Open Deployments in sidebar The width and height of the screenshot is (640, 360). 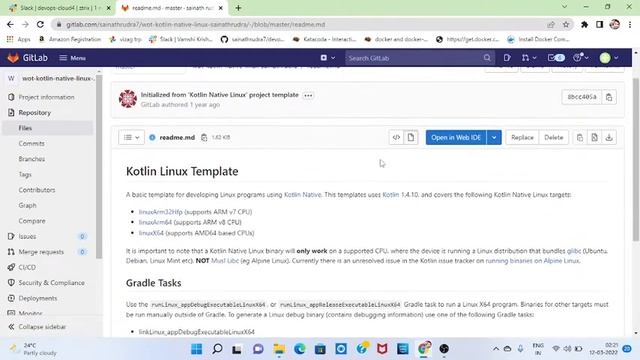point(38,298)
